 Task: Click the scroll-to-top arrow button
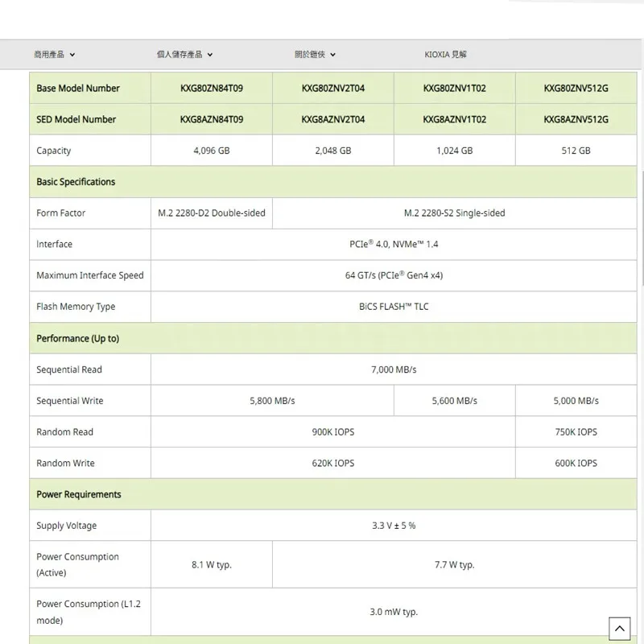[619, 628]
